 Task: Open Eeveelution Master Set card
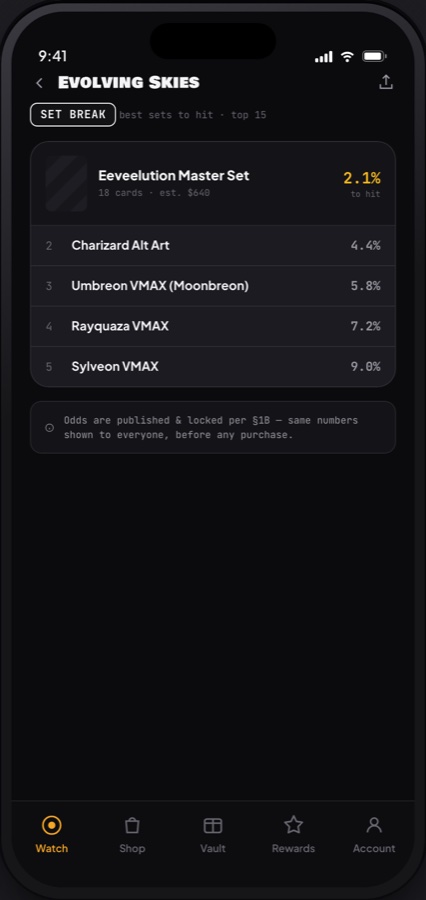point(212,184)
